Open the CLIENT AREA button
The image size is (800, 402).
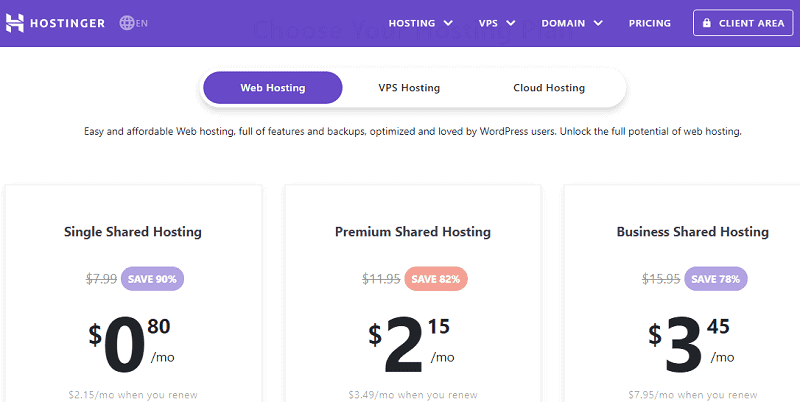[x=743, y=23]
